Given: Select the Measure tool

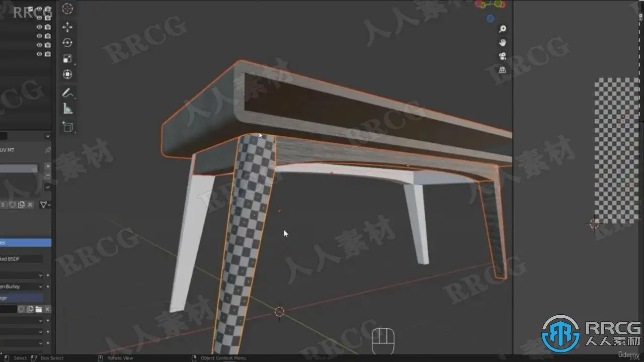Looking at the screenshot, I should [x=67, y=109].
